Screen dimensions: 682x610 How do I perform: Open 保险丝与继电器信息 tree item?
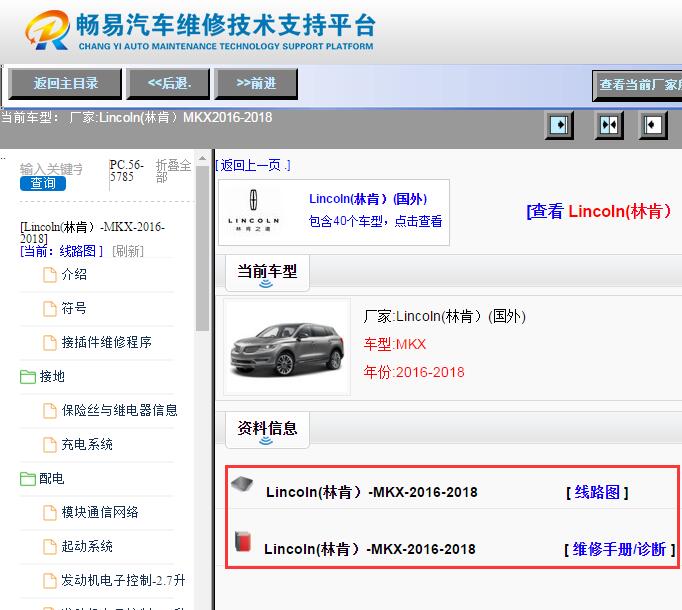(119, 410)
